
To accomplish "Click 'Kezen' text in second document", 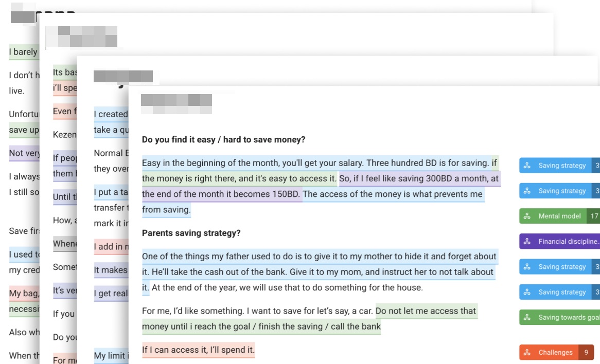I will pos(65,135).
